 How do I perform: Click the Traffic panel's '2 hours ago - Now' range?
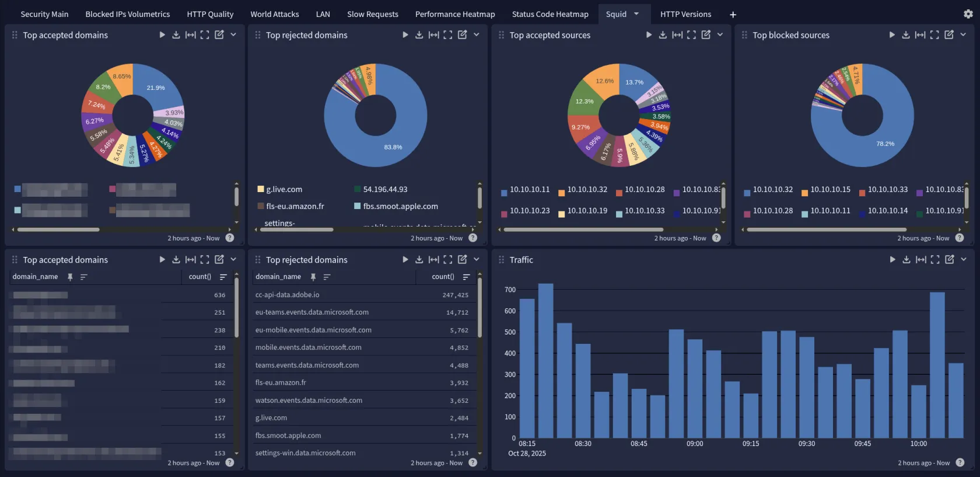(x=923, y=463)
